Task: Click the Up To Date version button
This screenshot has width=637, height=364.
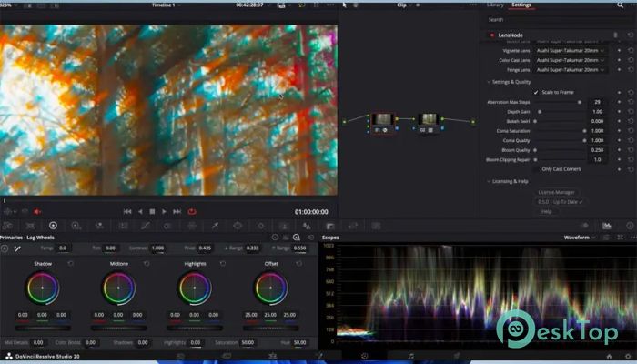Action: pos(560,202)
